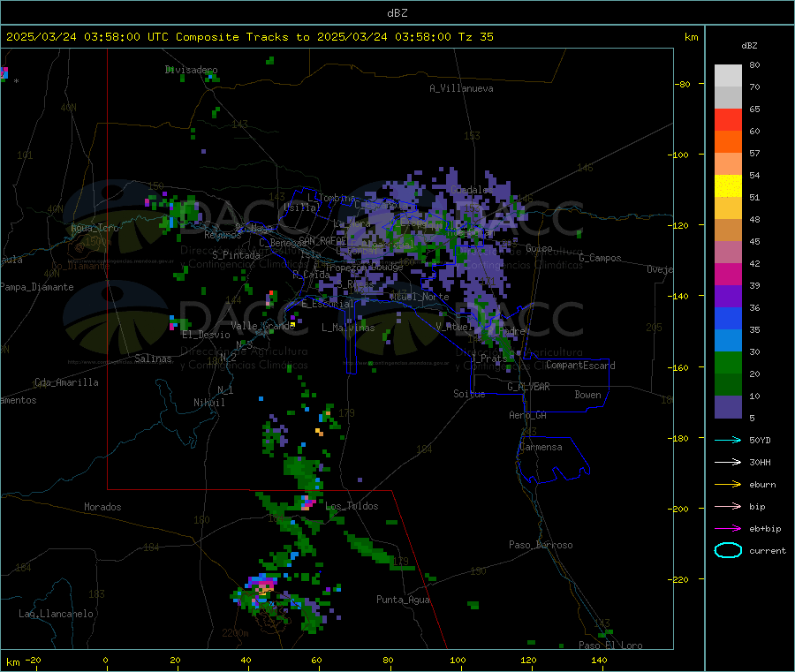Click the 'Atuel_Norte' map label
Image resolution: width=795 pixels, height=672 pixels.
coord(420,297)
